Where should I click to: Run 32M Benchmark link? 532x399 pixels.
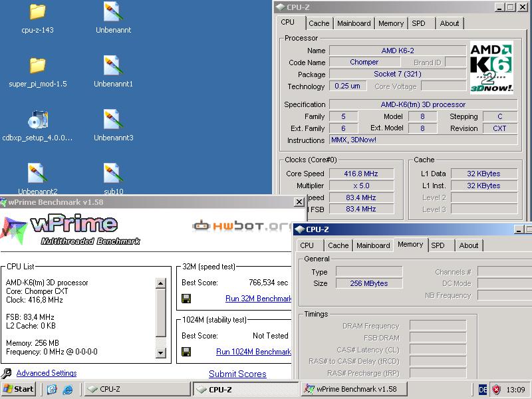258,299
